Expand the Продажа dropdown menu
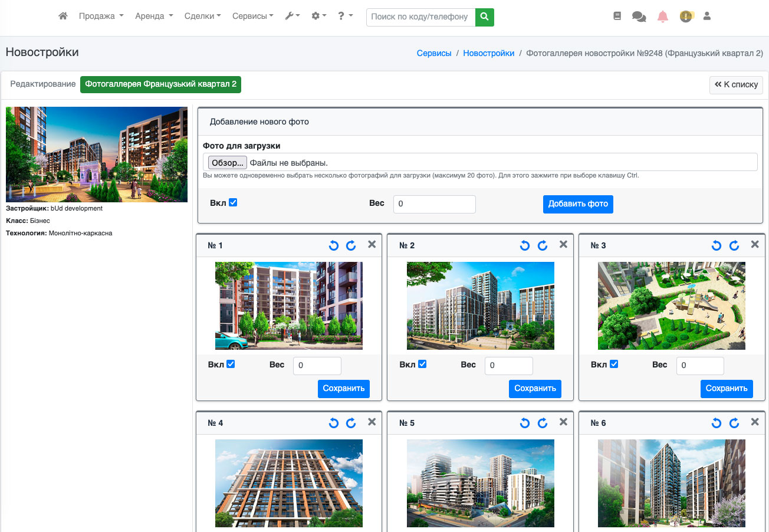 101,17
